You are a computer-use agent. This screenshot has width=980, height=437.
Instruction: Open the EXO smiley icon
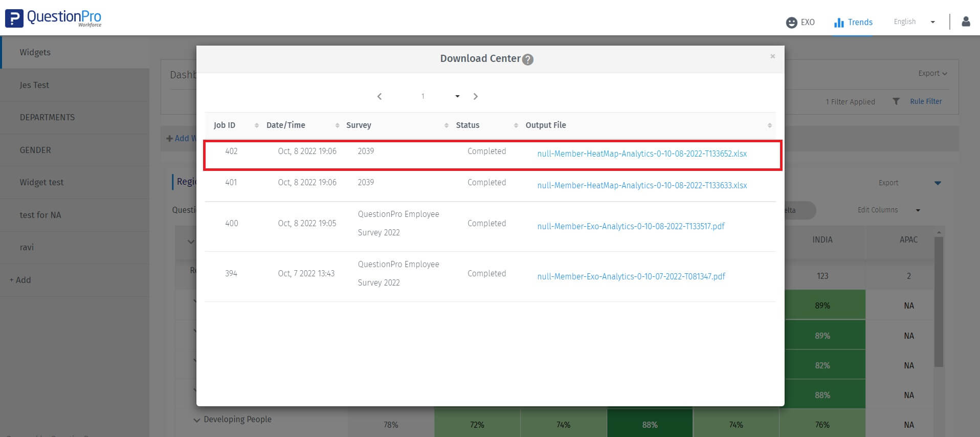(x=791, y=23)
